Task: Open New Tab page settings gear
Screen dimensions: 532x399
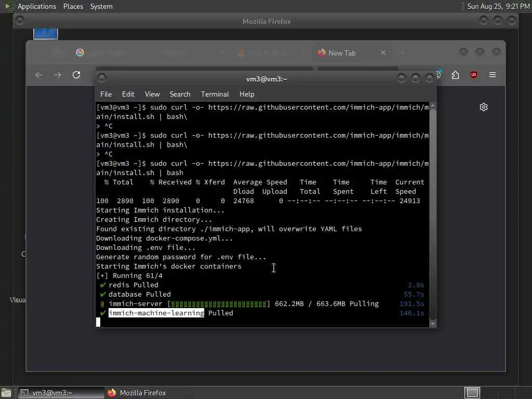Action: 484,107
